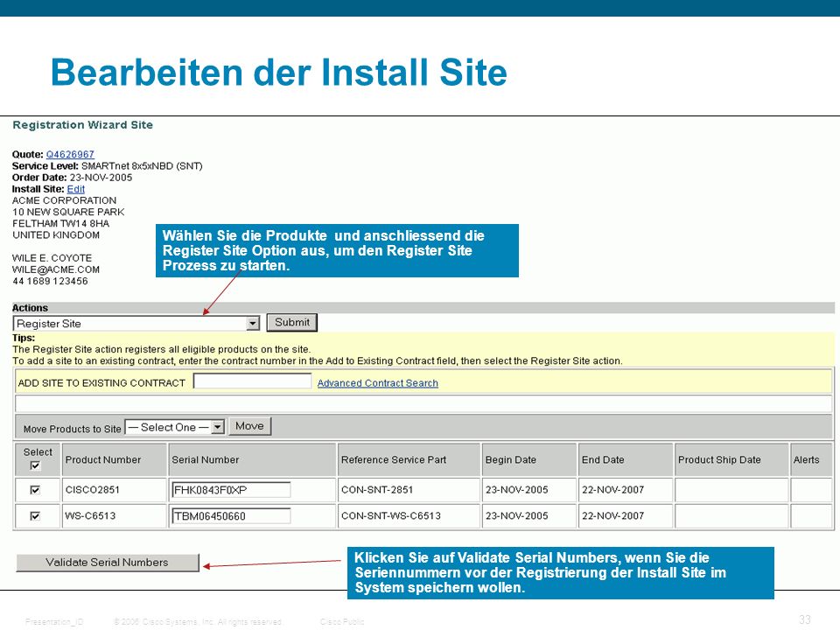This screenshot has width=840, height=630.
Task: Click the Alerts column header
Action: (811, 459)
